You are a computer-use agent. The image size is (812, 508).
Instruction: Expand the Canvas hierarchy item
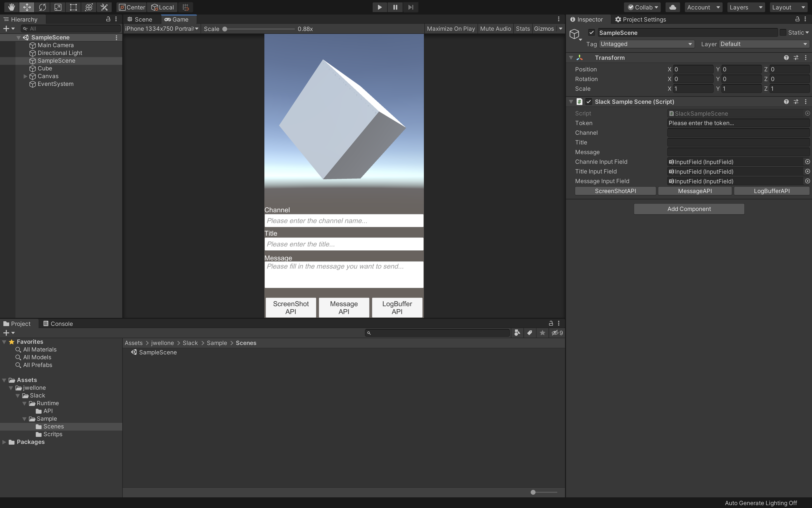click(x=25, y=76)
